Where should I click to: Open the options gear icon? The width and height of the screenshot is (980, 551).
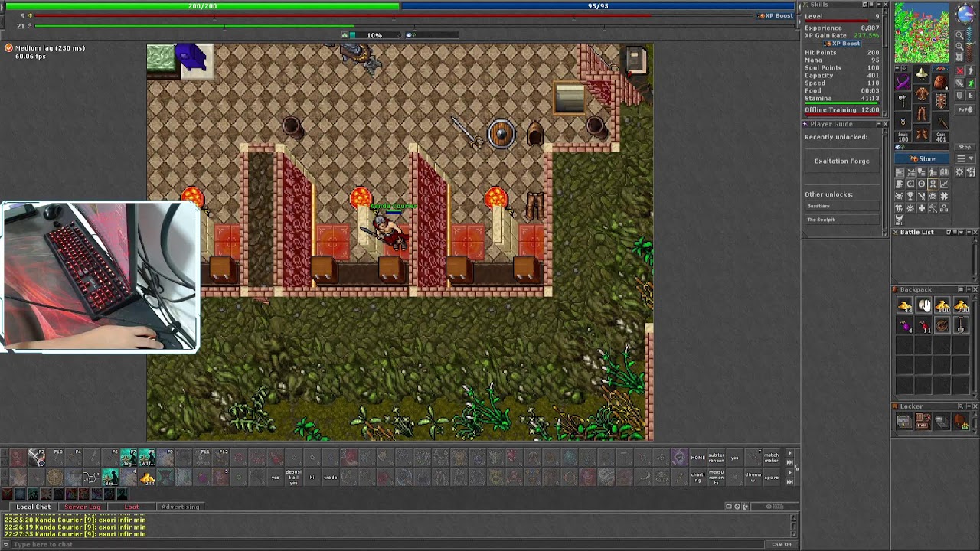coord(959,172)
